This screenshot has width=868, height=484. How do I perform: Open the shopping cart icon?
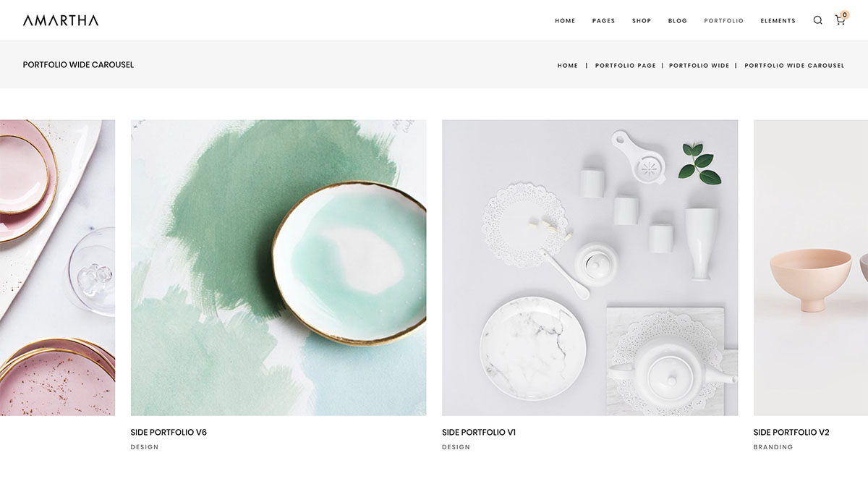point(840,20)
